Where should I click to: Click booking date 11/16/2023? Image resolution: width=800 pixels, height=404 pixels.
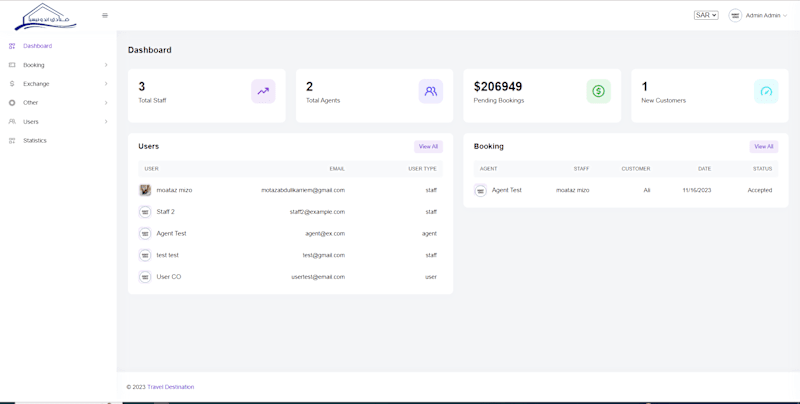pos(696,190)
